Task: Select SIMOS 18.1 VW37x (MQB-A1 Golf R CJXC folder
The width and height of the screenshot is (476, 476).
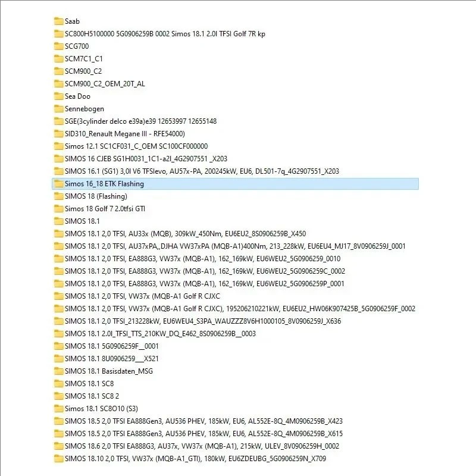Action: (142, 296)
